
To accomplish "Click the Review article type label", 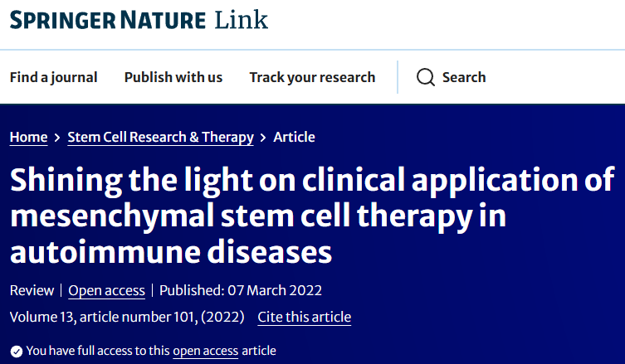I will tap(31, 290).
